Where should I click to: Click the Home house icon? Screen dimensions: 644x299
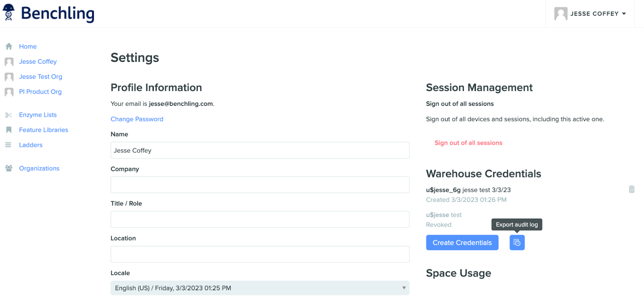coord(9,47)
